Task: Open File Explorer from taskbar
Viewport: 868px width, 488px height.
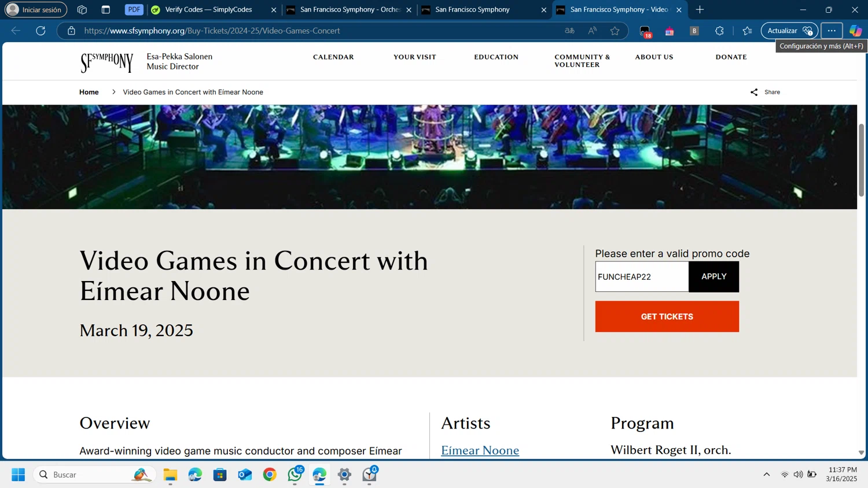Action: [x=170, y=475]
